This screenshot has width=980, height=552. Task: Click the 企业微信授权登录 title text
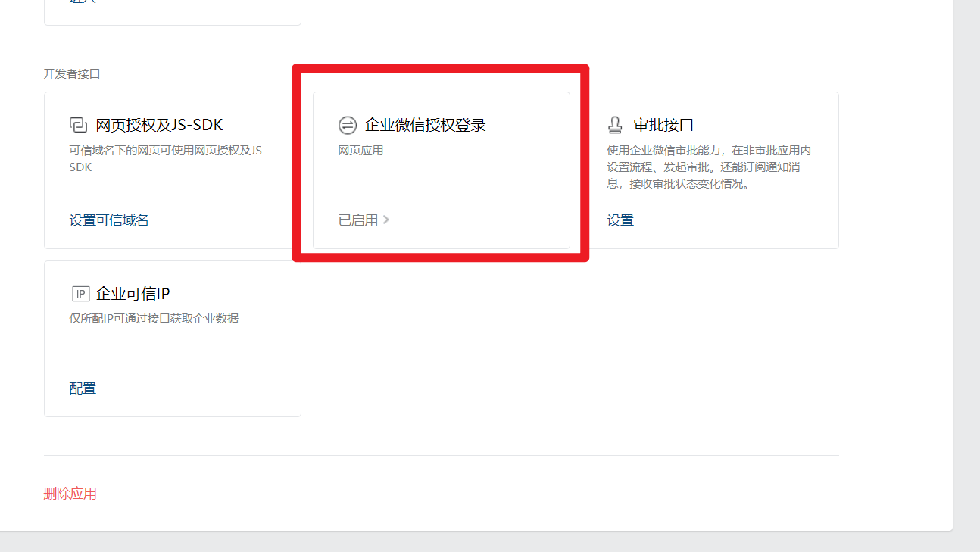point(426,124)
